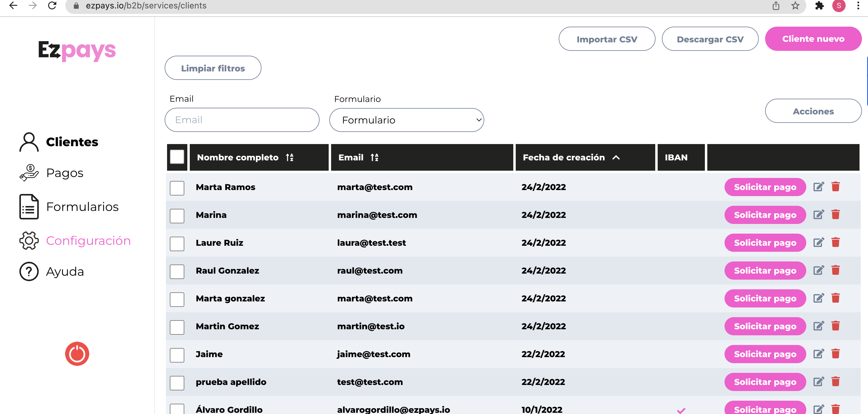
Task: Open Pagos in the sidebar
Action: 64,173
